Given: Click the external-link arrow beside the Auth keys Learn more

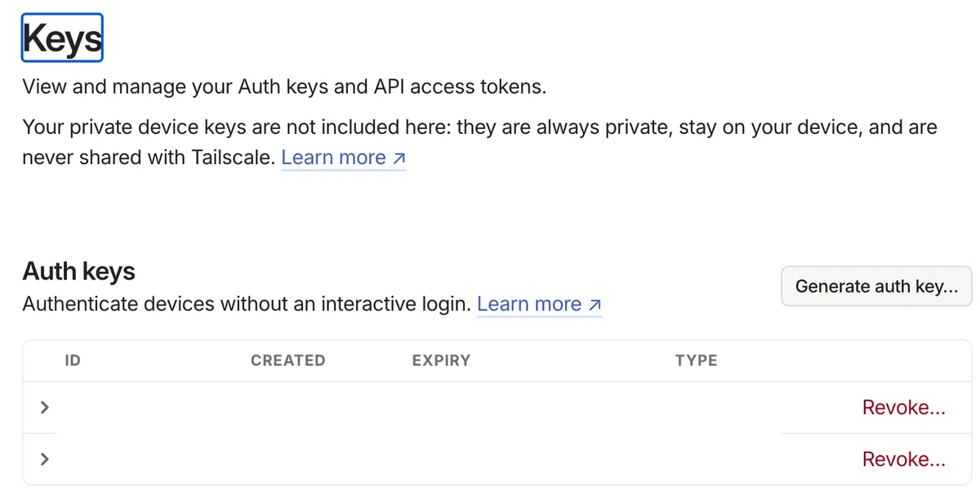Looking at the screenshot, I should pyautogui.click(x=595, y=306).
